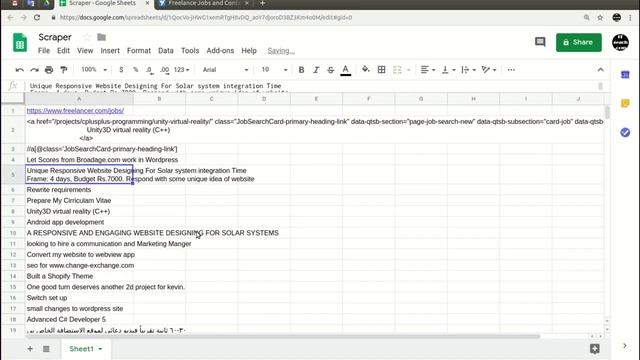Select cell 'Built a Shopify Theme'
This screenshot has height=360, width=640.
coord(79,276)
